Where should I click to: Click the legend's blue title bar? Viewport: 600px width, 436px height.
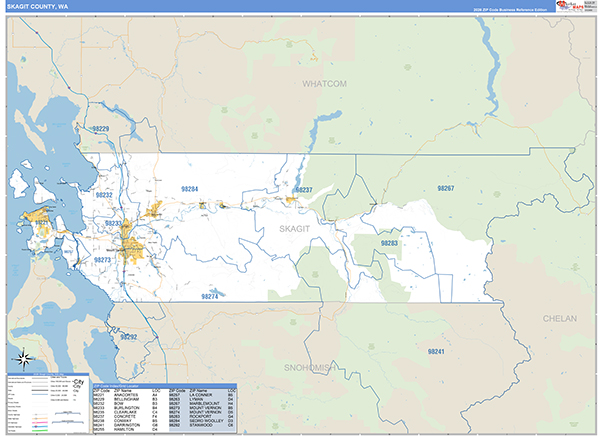48,374
